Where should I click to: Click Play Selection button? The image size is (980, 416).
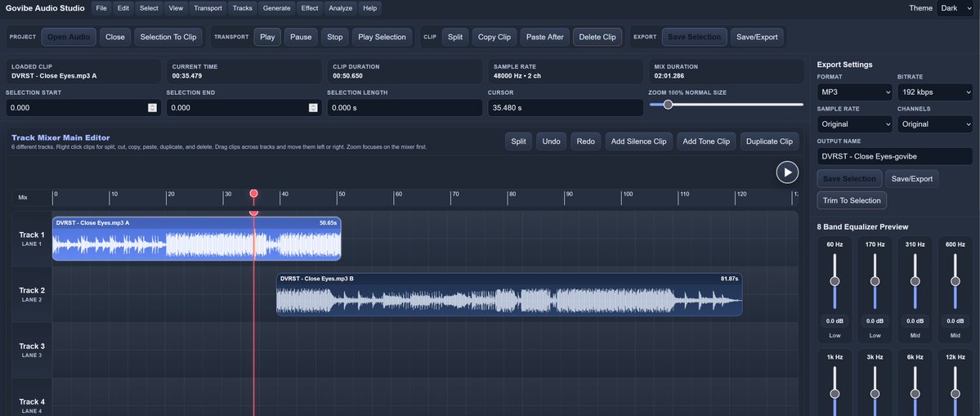tap(382, 37)
